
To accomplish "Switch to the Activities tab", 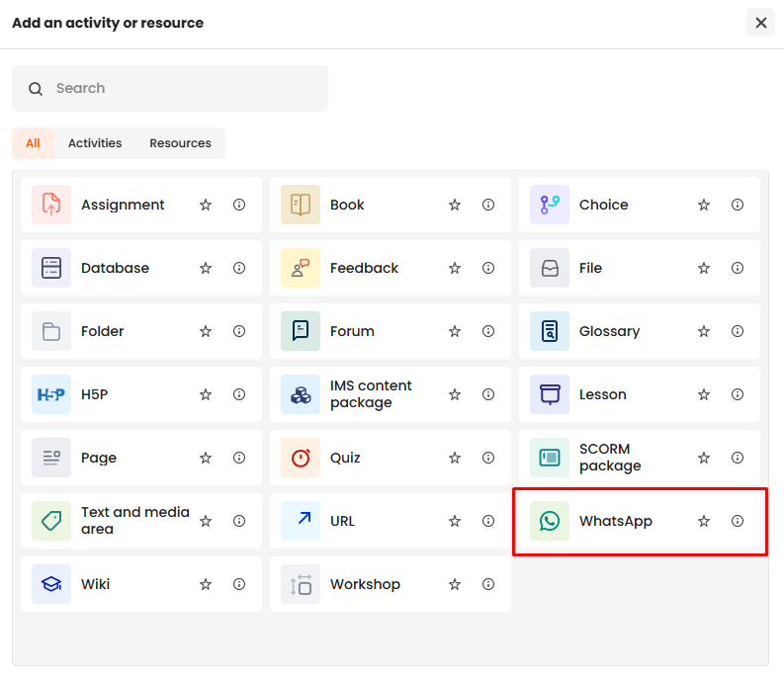I will 95,143.
